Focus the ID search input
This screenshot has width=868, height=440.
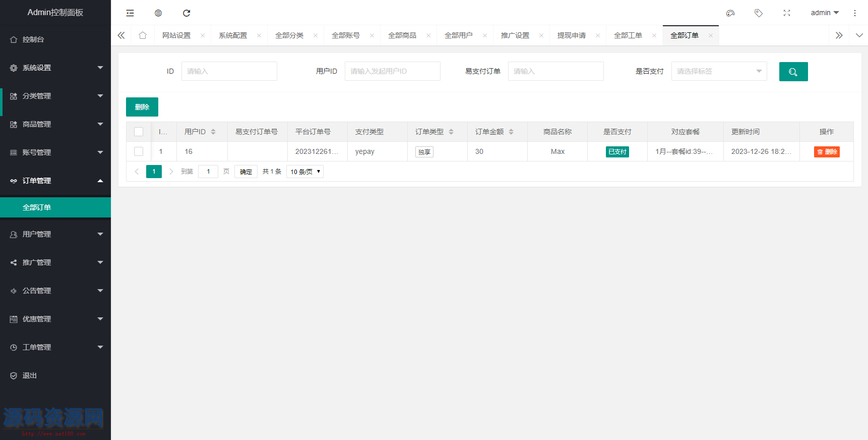(229, 71)
